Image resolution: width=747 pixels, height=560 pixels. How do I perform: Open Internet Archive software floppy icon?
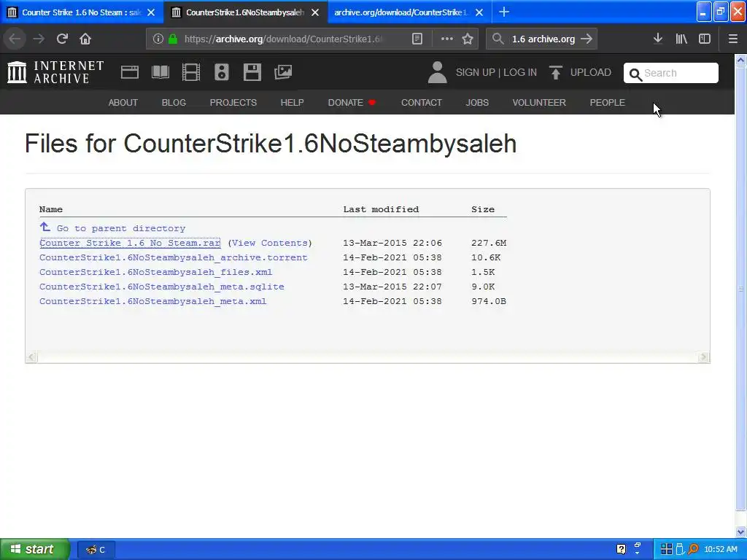pyautogui.click(x=252, y=72)
